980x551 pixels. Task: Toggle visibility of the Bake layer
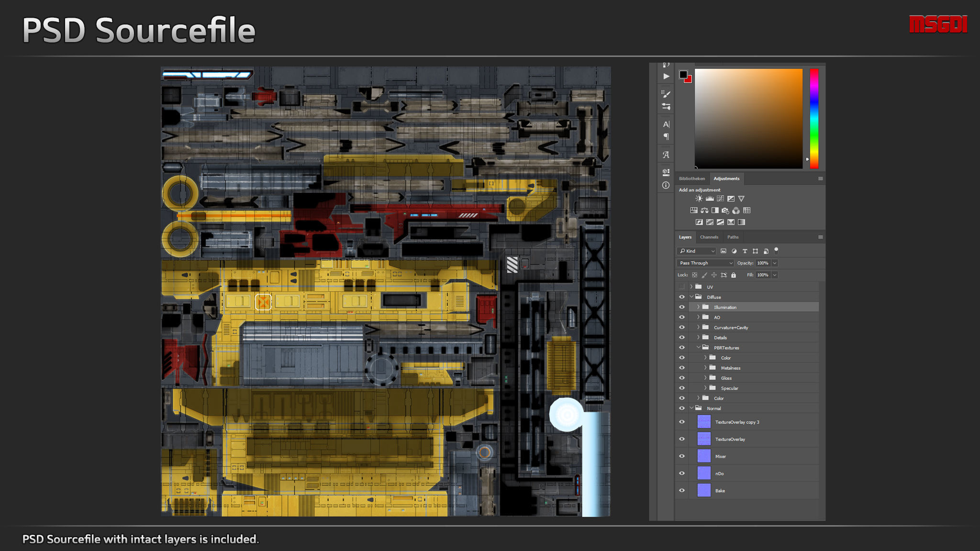pyautogui.click(x=682, y=490)
